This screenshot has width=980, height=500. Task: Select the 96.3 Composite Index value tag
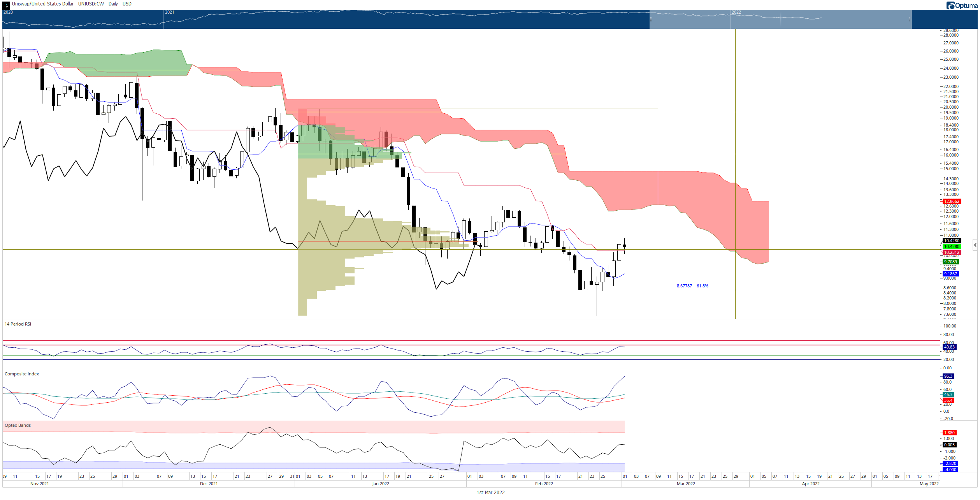948,376
